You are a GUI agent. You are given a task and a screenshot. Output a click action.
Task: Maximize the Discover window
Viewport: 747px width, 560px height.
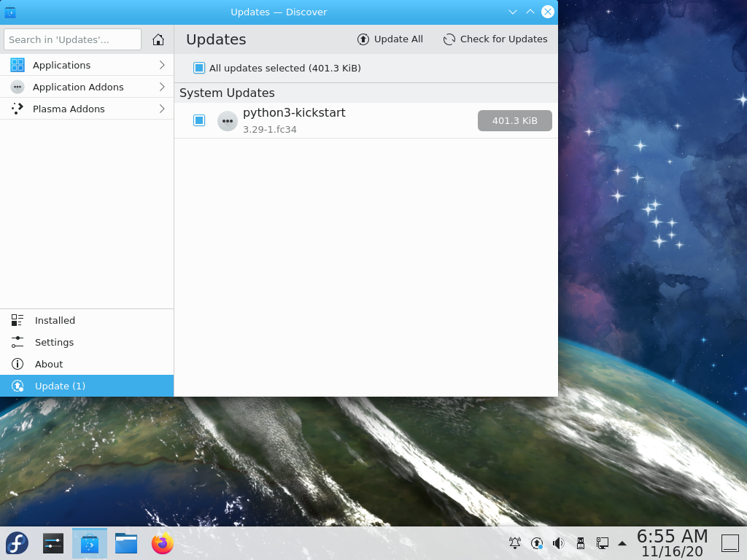click(x=530, y=12)
